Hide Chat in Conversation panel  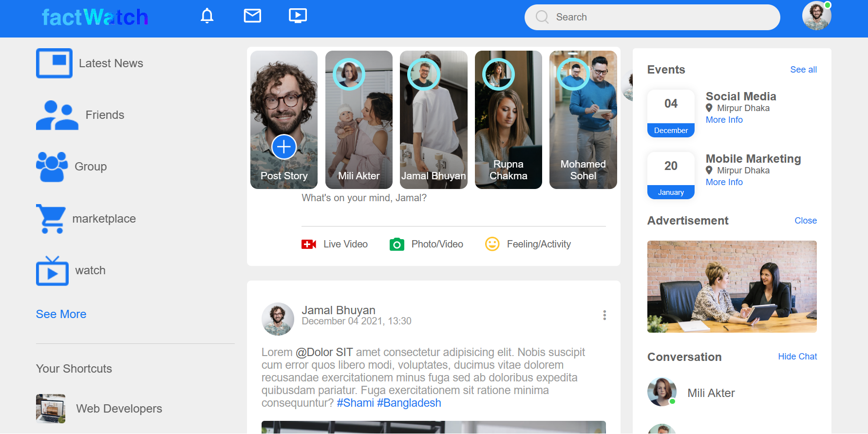(797, 357)
